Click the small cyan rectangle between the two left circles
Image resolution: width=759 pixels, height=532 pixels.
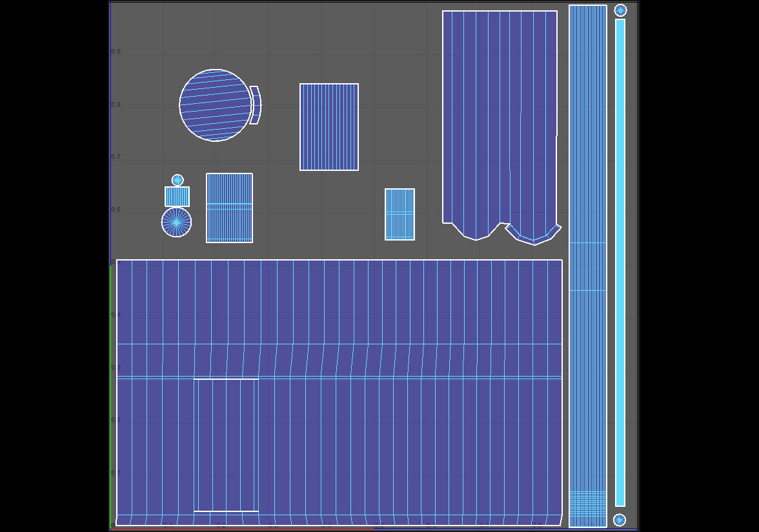coord(177,197)
